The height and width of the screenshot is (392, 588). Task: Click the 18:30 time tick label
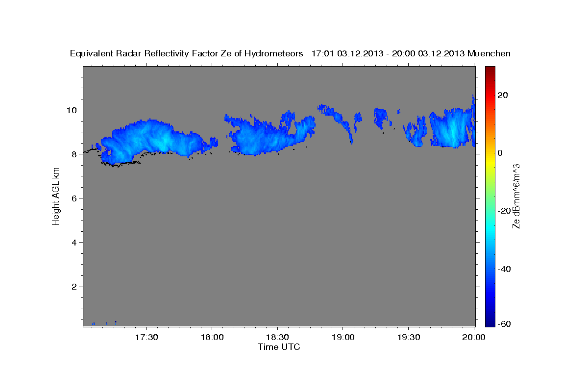pos(277,337)
